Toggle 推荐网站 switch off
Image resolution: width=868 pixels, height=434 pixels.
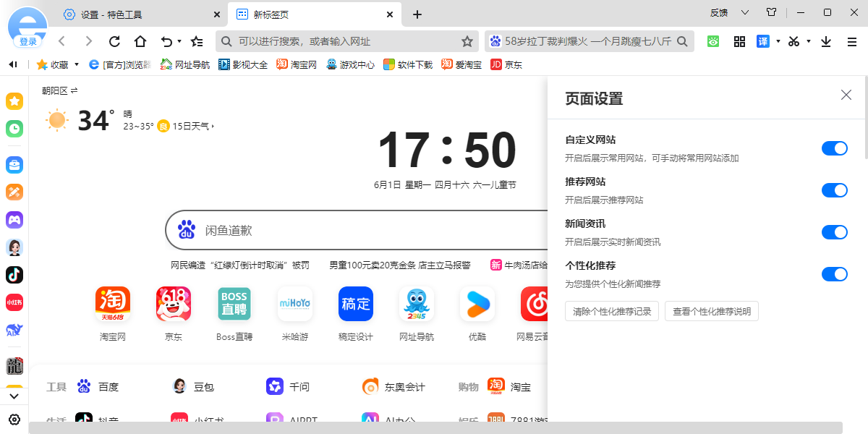tap(835, 190)
